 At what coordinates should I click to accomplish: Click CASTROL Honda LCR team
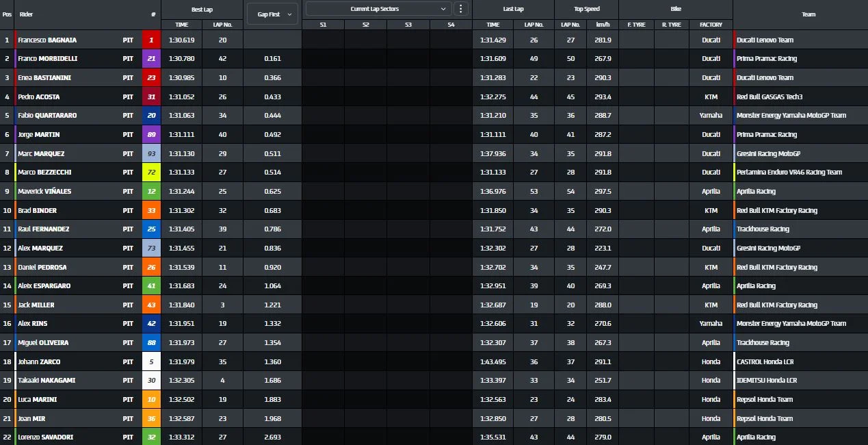pos(765,362)
